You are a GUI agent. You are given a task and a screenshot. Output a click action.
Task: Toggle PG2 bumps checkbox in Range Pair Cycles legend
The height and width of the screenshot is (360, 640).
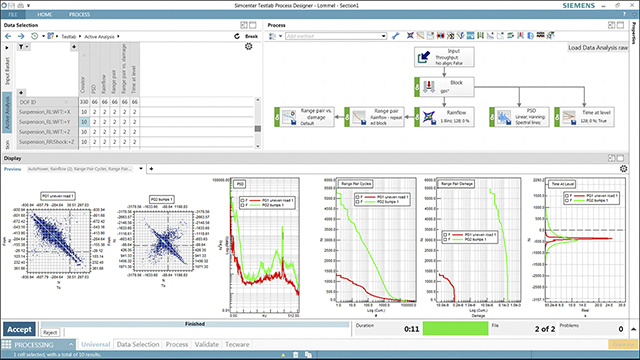click(358, 202)
